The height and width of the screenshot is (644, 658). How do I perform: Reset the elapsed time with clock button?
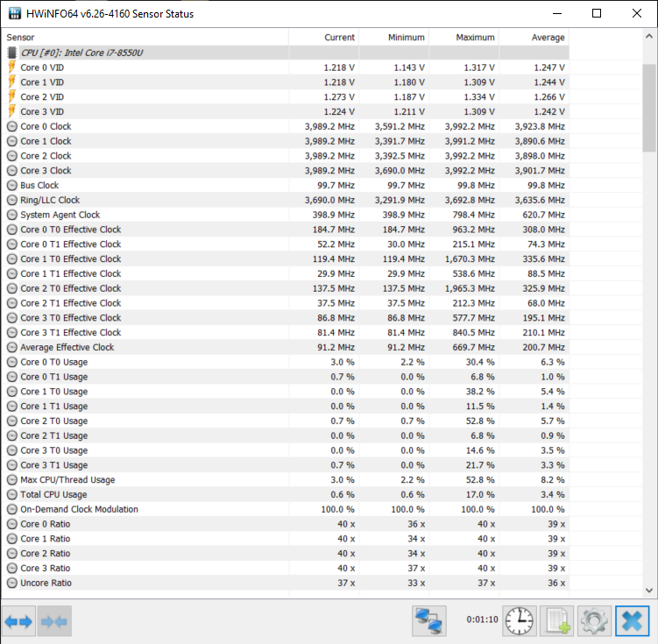tap(519, 621)
